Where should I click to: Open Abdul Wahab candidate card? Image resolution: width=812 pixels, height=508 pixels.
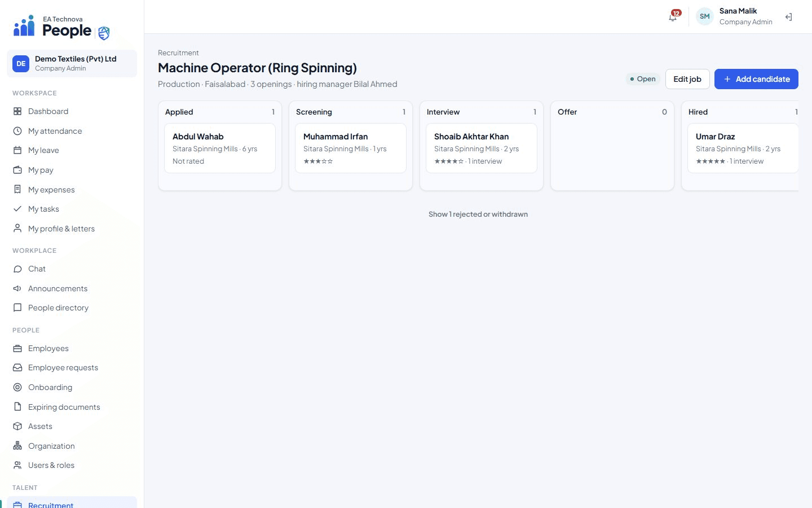[x=220, y=148]
